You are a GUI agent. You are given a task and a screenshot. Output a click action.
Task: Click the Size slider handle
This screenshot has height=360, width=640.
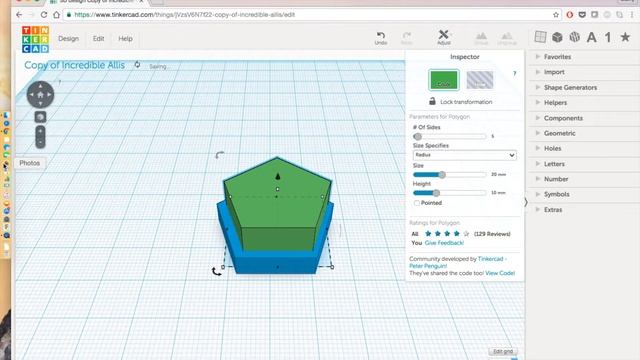442,175
